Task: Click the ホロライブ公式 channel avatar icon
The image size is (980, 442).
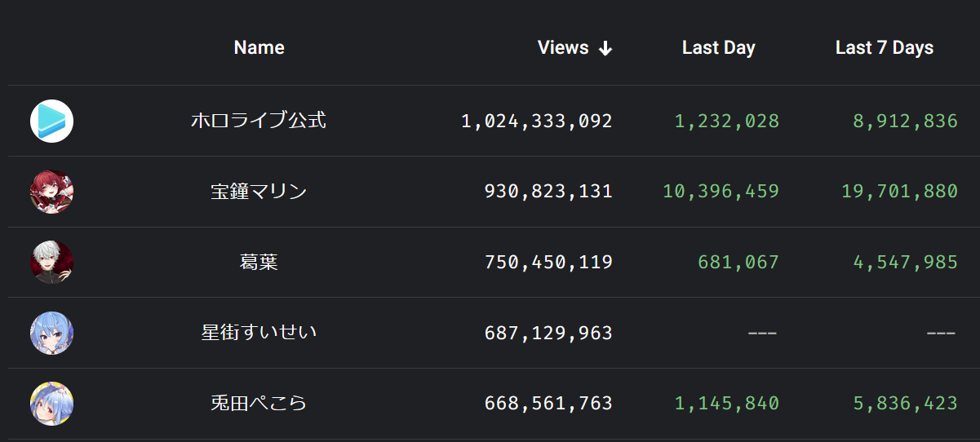Action: click(x=52, y=122)
